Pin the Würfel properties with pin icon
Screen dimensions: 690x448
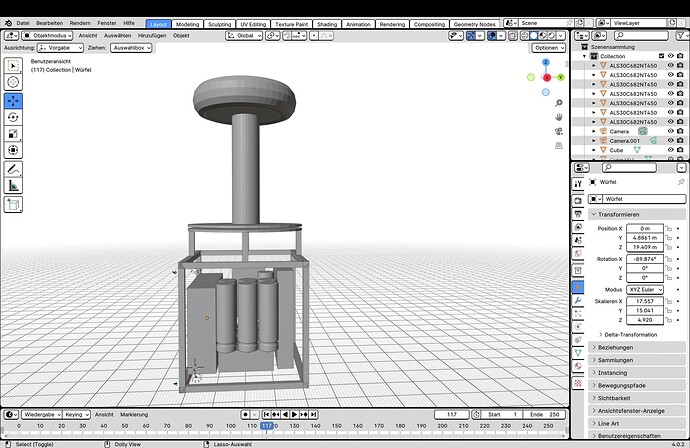point(681,182)
